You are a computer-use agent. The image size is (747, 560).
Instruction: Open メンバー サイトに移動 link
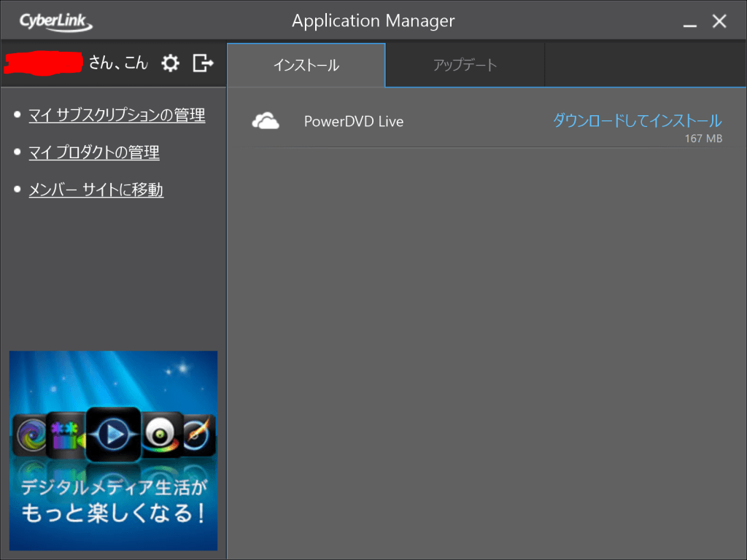(x=96, y=190)
